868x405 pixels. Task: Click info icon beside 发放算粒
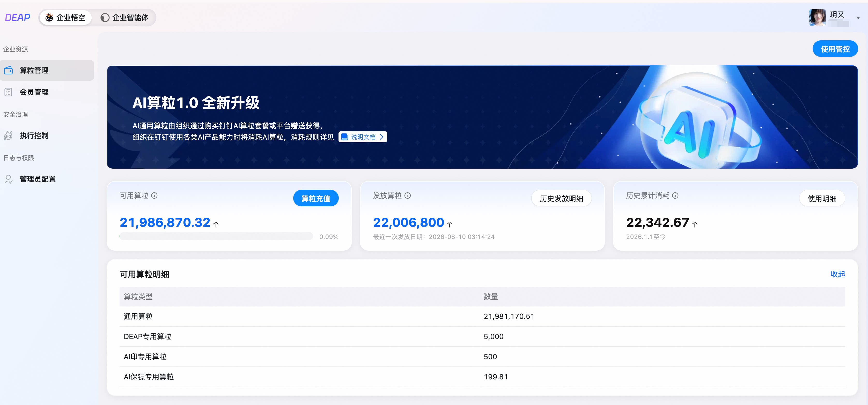point(407,196)
